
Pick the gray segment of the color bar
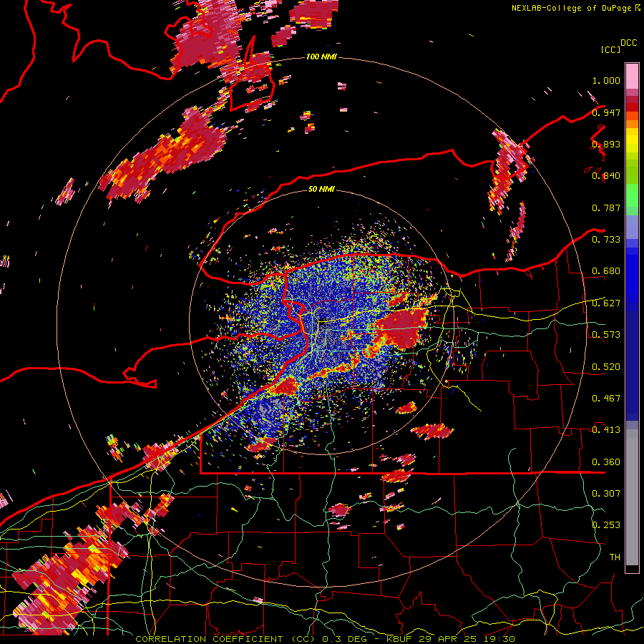tap(632, 497)
